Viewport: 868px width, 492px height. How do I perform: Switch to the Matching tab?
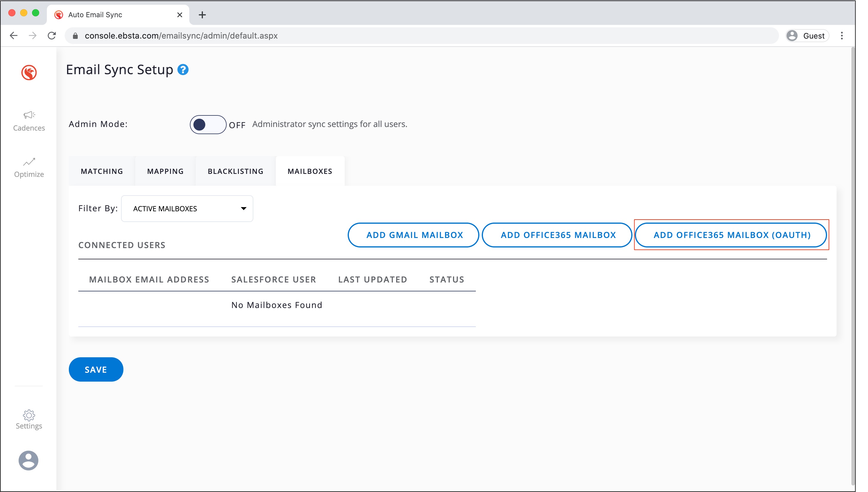pyautogui.click(x=102, y=171)
